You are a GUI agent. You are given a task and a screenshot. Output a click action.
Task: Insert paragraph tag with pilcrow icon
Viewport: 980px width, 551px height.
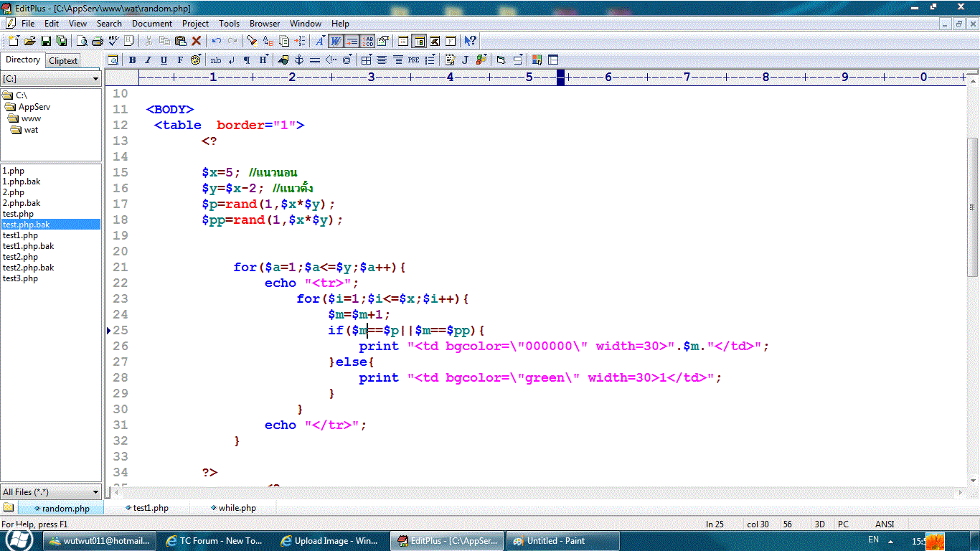[247, 60]
